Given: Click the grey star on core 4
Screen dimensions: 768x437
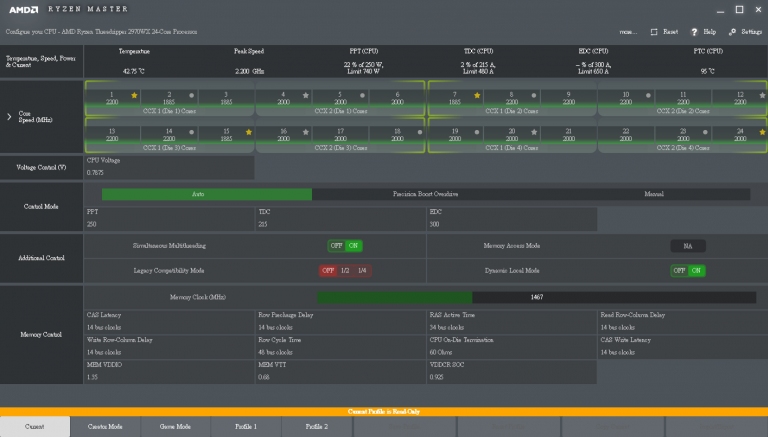Looking at the screenshot, I should (x=306, y=95).
